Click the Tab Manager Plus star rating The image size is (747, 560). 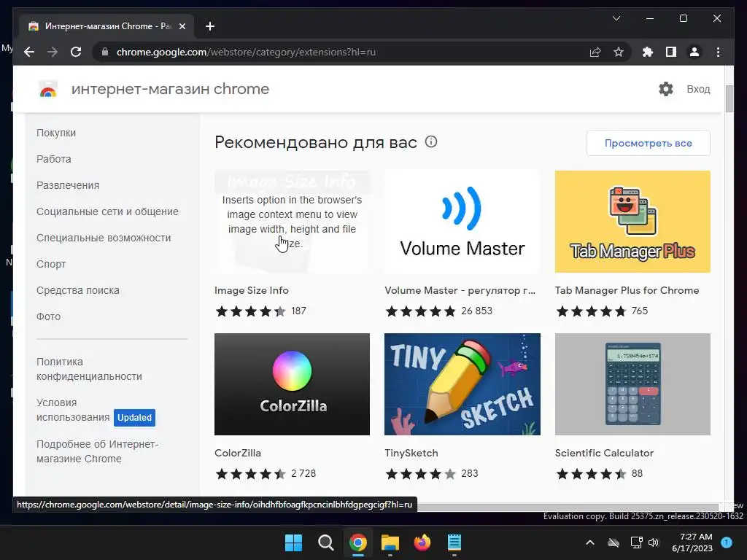pos(591,311)
